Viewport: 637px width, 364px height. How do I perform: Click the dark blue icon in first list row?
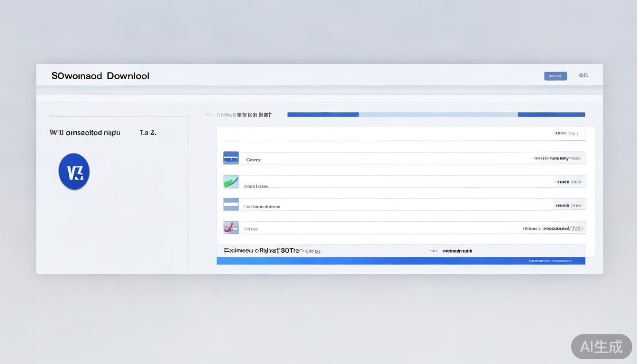pyautogui.click(x=231, y=158)
